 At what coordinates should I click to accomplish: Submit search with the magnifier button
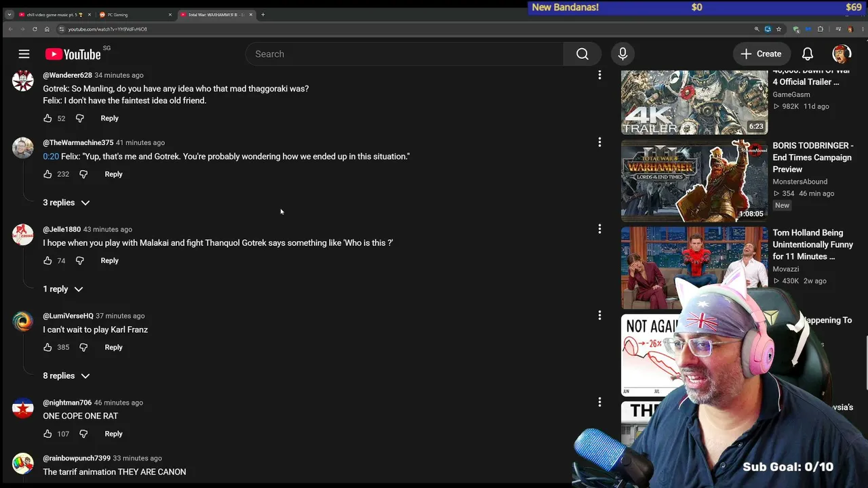coord(582,54)
